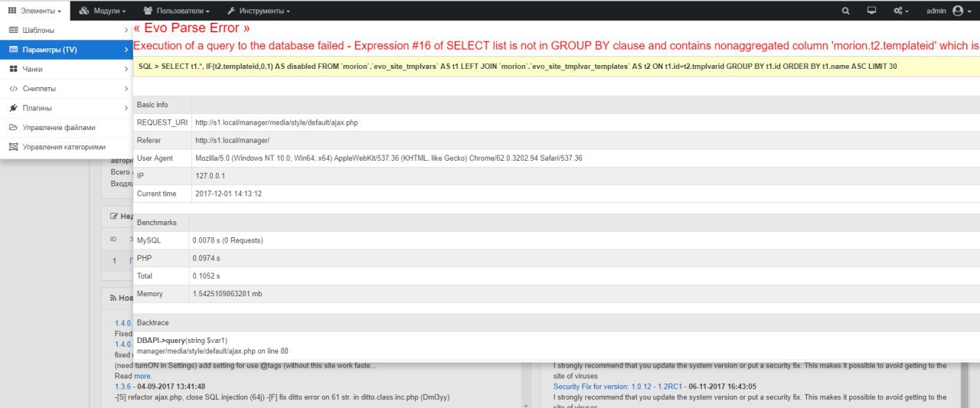Click the Mozilla/5.0 user agent string
The image size is (980, 408).
(389, 158)
